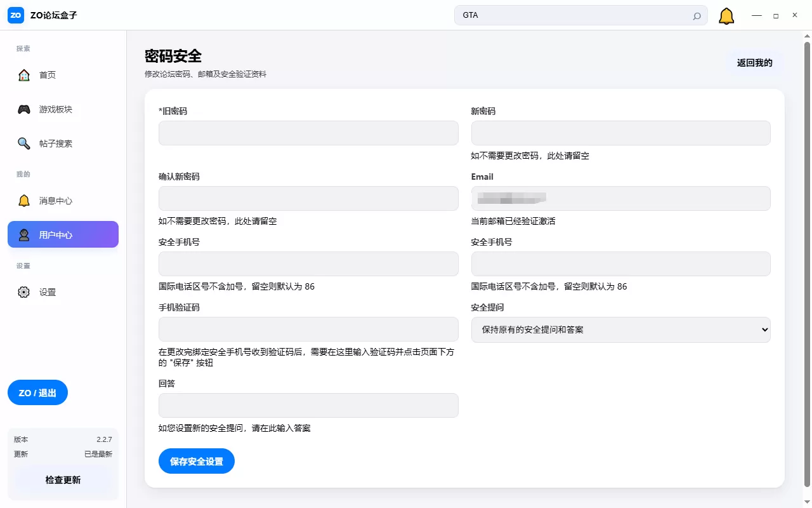Screen dimensions: 812x508
Task: Click the 密码安全 page heading
Action: [173, 56]
